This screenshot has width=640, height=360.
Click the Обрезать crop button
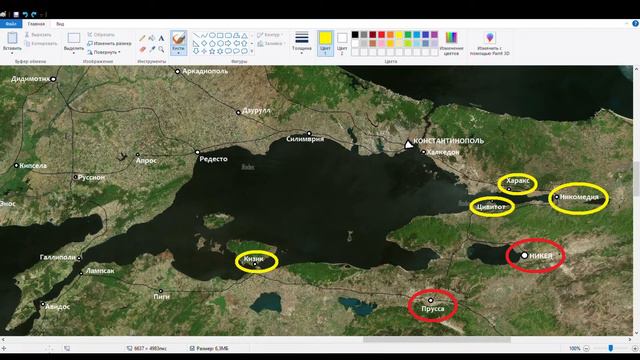point(101,35)
